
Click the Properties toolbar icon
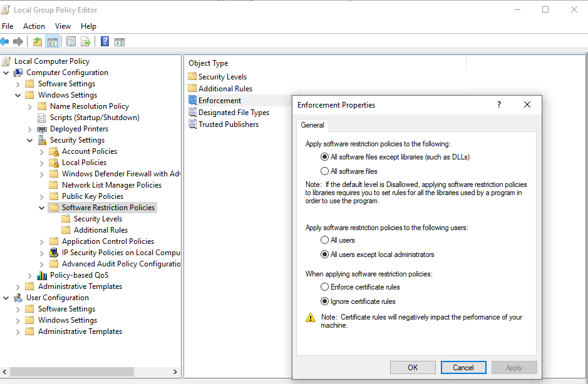(71, 41)
